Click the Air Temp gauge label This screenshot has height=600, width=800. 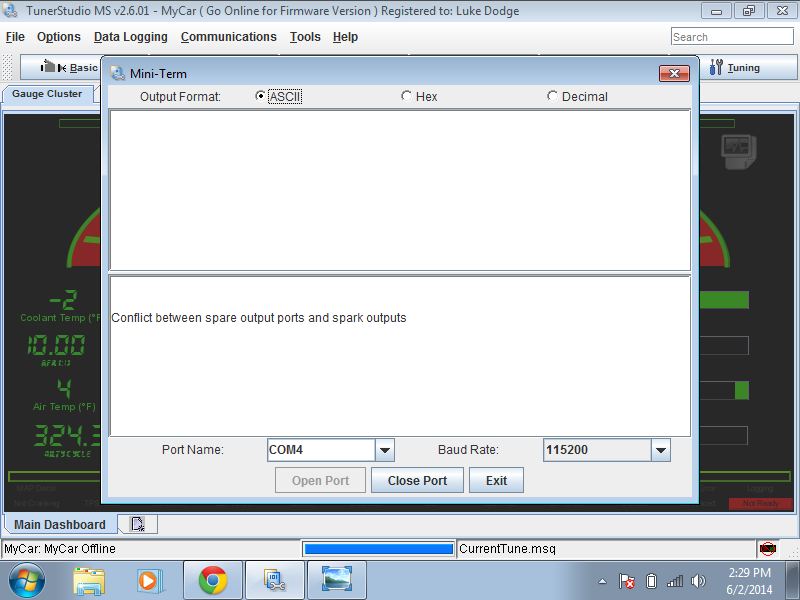64,407
